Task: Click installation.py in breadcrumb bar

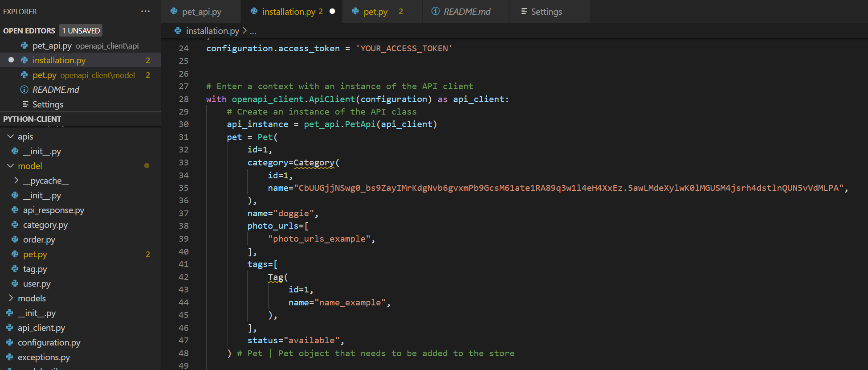Action: tap(212, 31)
